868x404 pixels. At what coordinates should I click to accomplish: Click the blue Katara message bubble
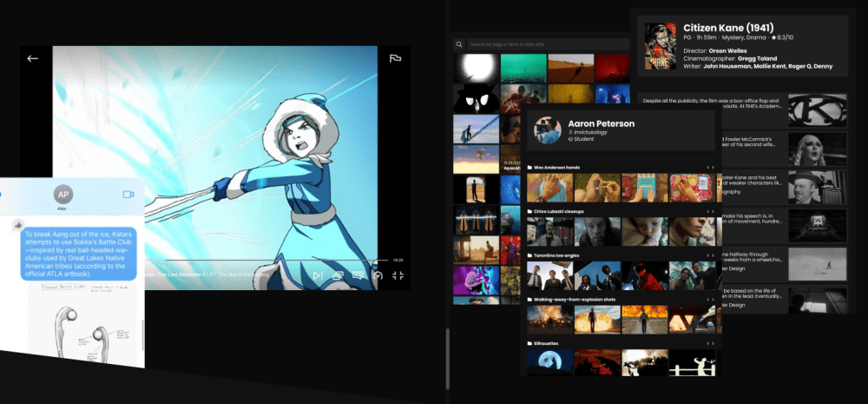tap(79, 254)
